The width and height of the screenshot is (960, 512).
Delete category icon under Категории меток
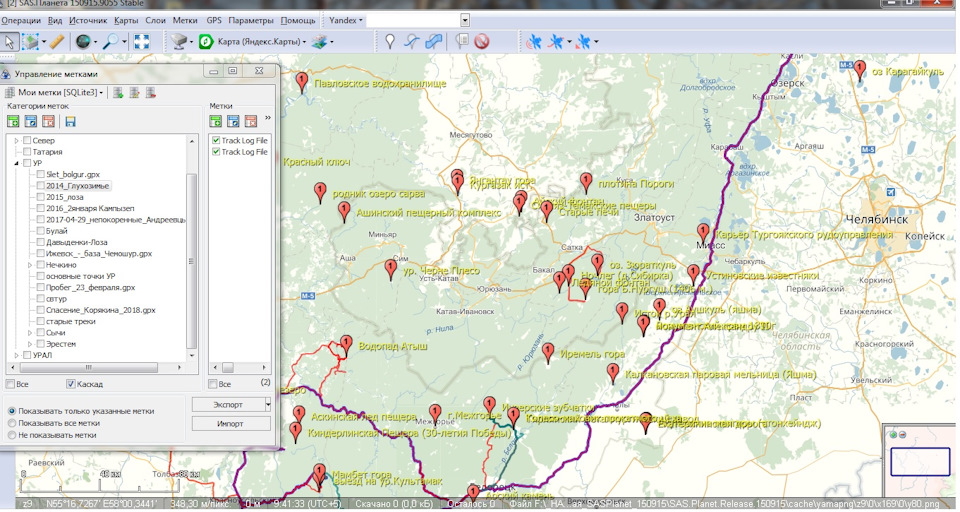48,121
